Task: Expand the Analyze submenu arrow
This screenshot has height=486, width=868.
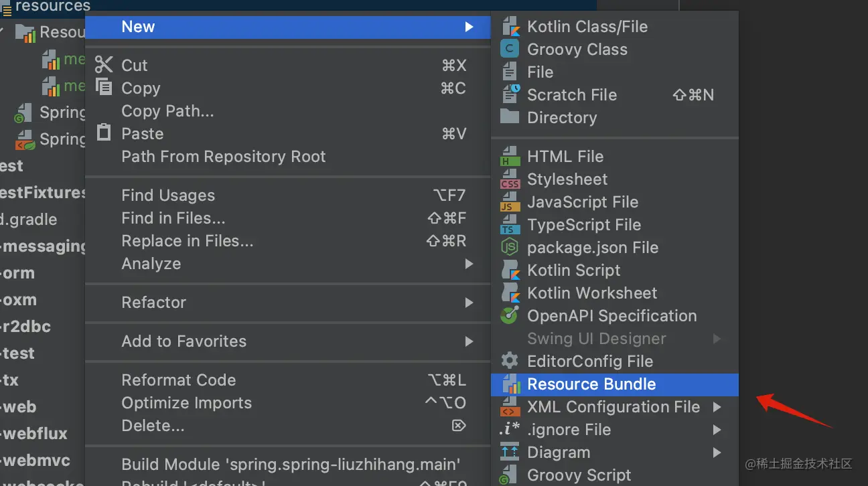Action: click(469, 264)
